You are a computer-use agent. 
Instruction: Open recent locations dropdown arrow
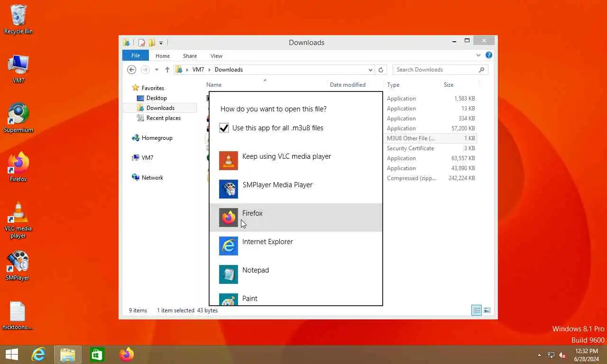[156, 70]
